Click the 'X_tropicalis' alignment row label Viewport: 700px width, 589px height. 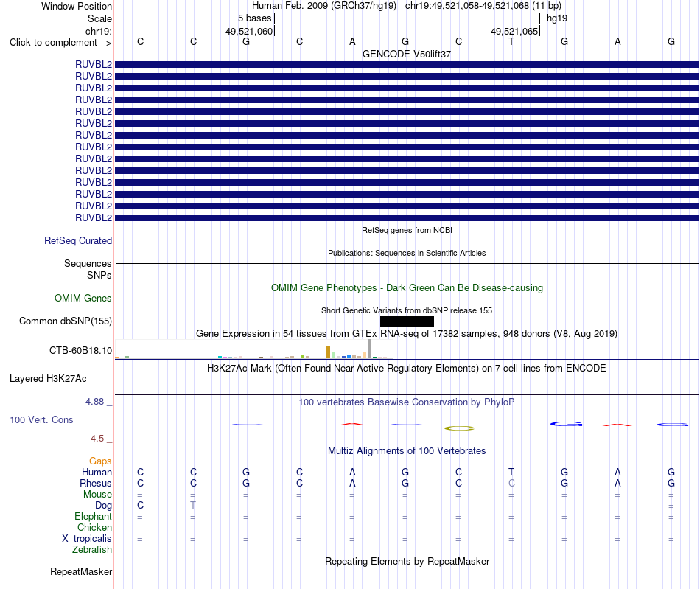[x=87, y=539]
